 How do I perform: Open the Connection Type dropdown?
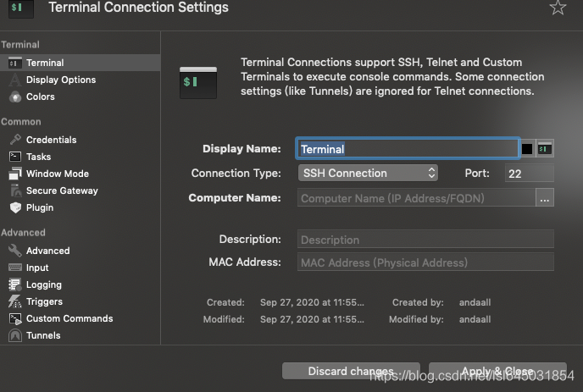tap(368, 173)
